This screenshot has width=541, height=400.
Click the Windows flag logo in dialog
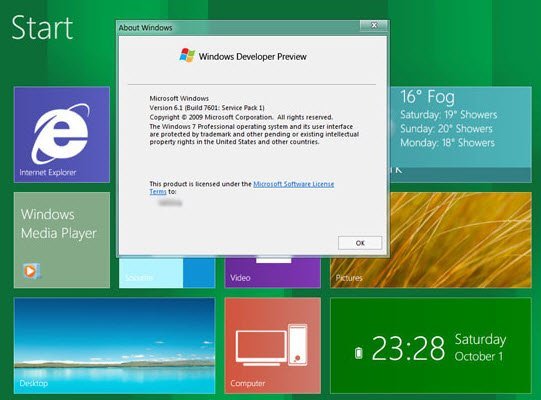[x=187, y=56]
